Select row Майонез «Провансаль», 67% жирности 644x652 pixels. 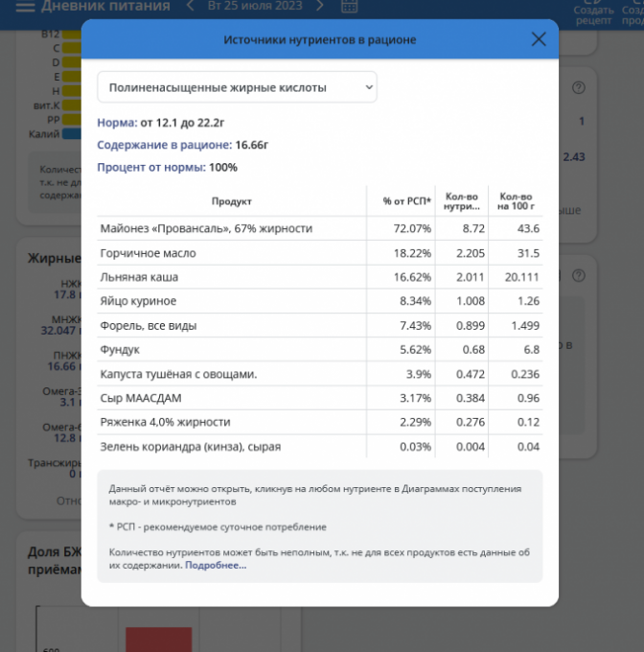[320, 228]
